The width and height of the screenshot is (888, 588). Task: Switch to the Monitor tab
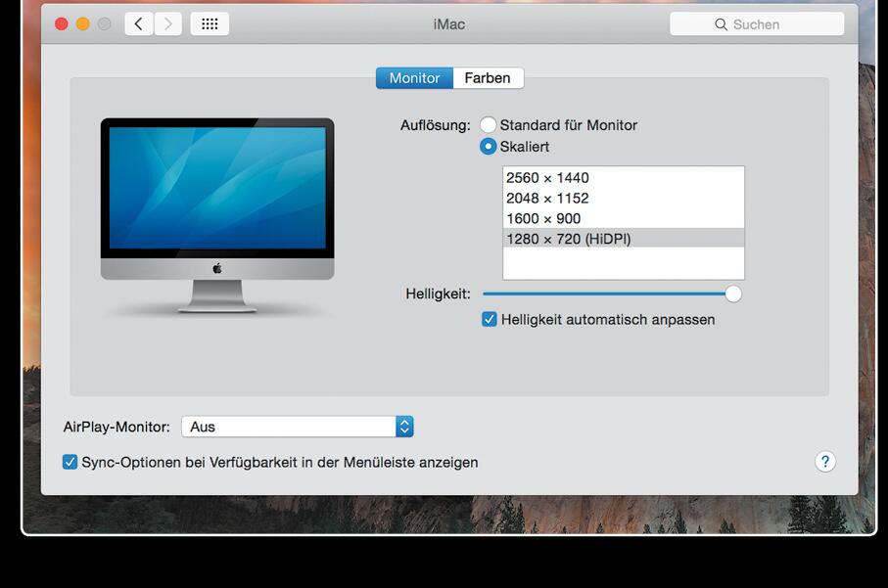click(x=414, y=77)
